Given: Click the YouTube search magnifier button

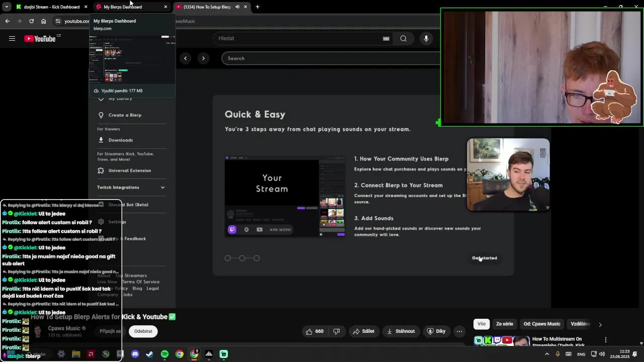Looking at the screenshot, I should click(x=403, y=38).
